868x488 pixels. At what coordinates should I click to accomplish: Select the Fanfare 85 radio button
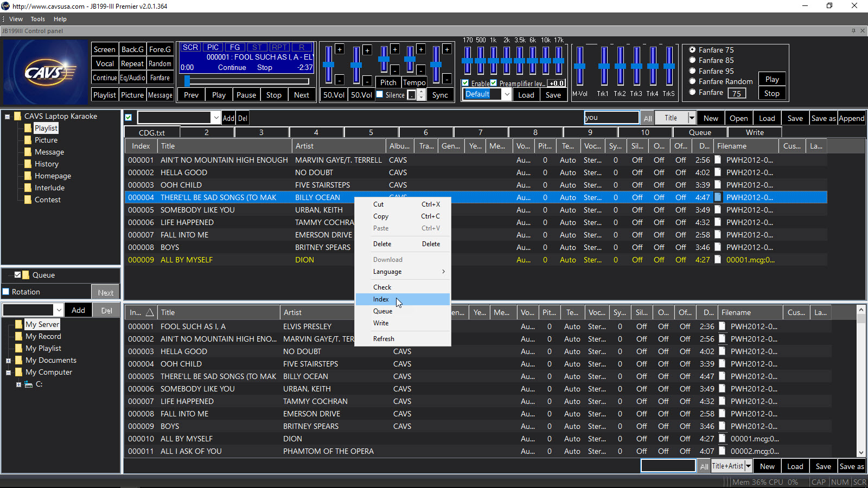click(x=692, y=60)
